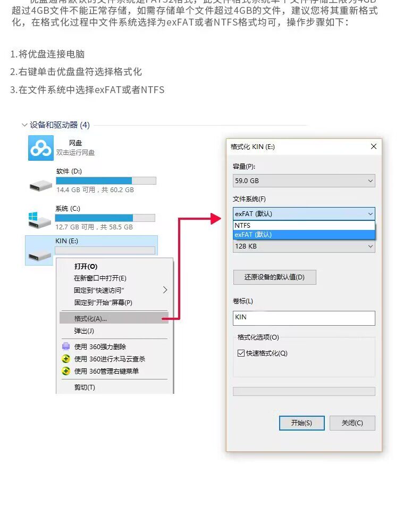Screen dimensions: 420x512
Task: Select the KIN (E:) drive icon
Action: tap(40, 257)
